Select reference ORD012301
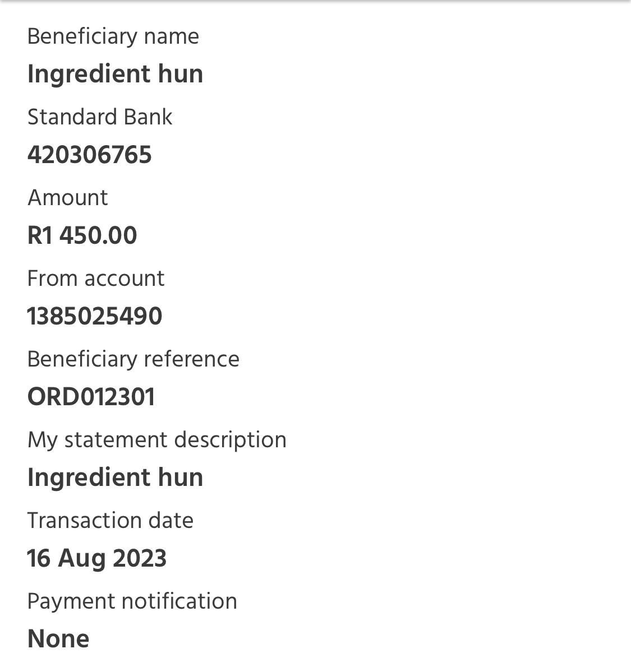The height and width of the screenshot is (672, 631). click(x=91, y=397)
